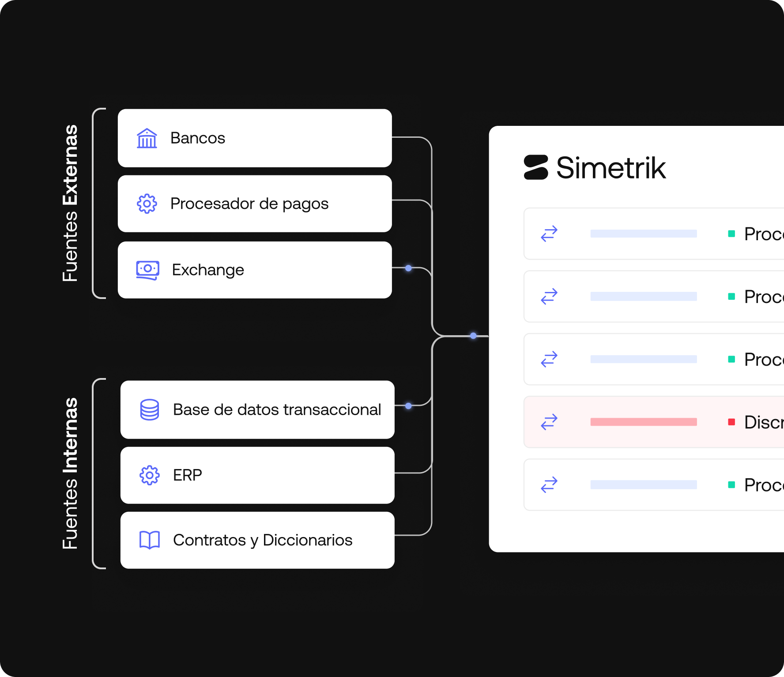Click the cash banknote icon beside Exchange
The image size is (784, 677).
148,270
